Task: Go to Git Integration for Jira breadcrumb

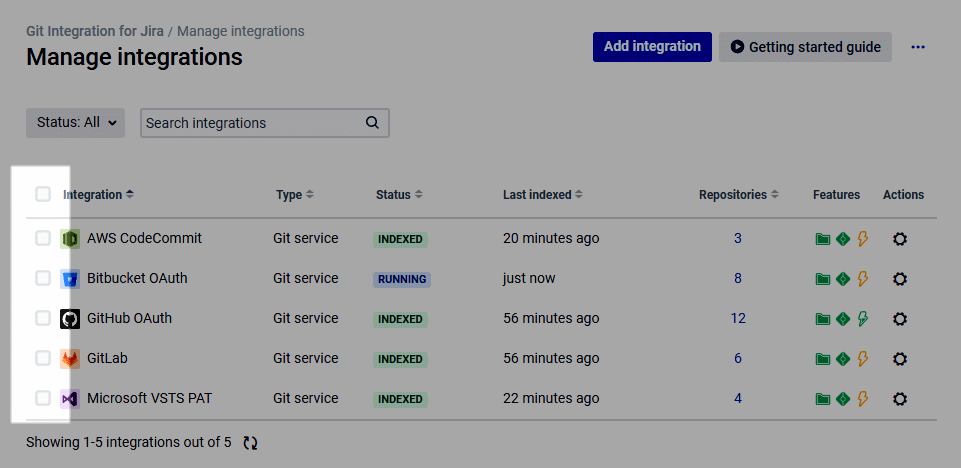Action: [95, 31]
